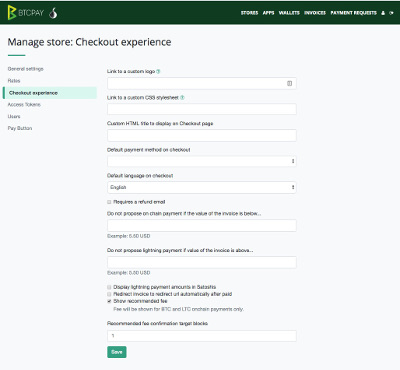Click autofill icon inside custom logo field
Screen dimensions: 400x370
coord(289,83)
